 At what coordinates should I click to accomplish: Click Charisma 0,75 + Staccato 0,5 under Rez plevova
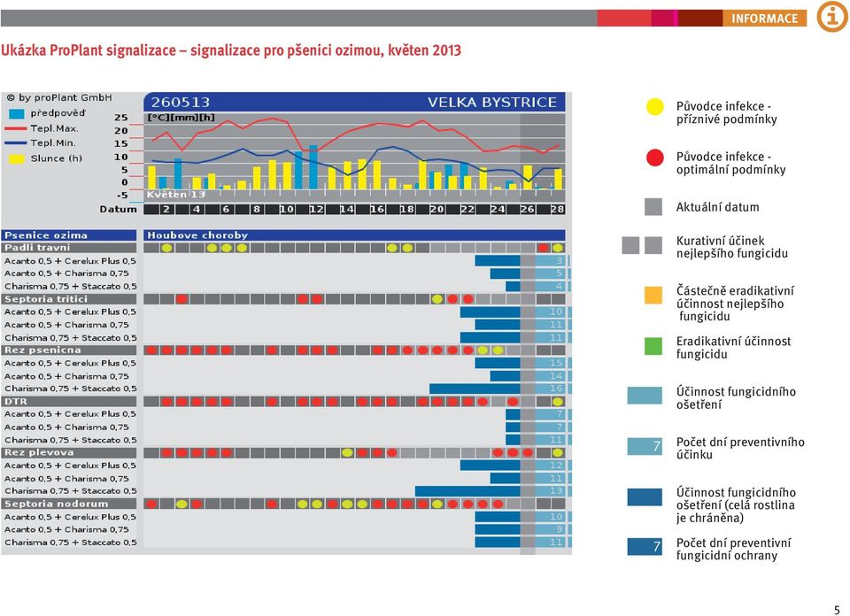click(71, 491)
